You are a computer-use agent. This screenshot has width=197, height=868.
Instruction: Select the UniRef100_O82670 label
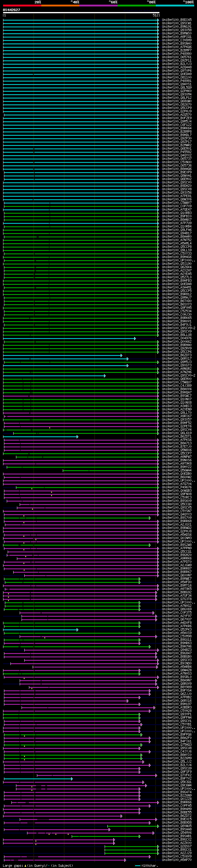[177, 104]
